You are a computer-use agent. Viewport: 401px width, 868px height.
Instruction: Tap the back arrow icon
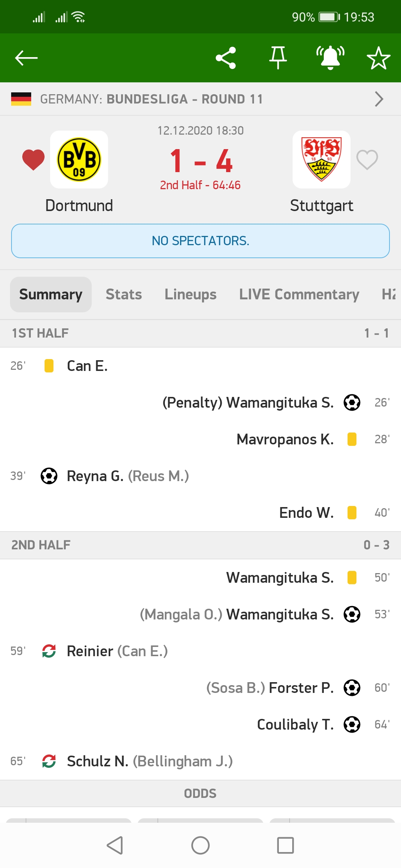click(x=26, y=58)
